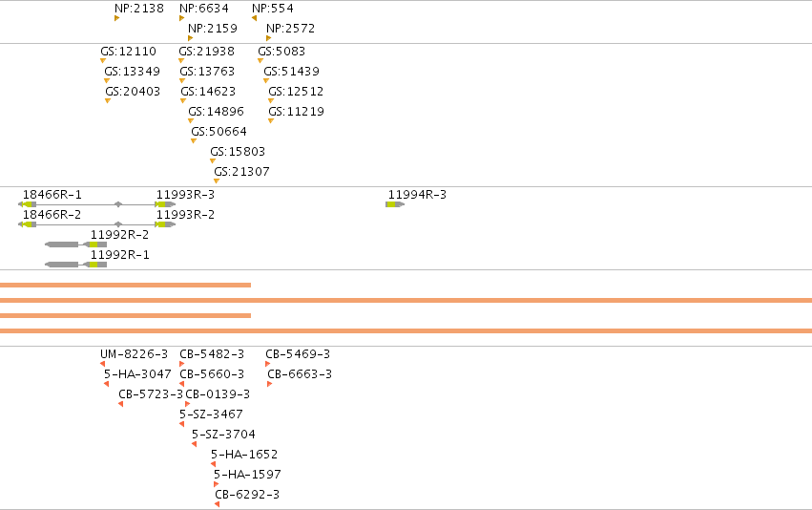The height and width of the screenshot is (510, 812).
Task: Select the GS:12512 feature label
Action: (x=296, y=92)
